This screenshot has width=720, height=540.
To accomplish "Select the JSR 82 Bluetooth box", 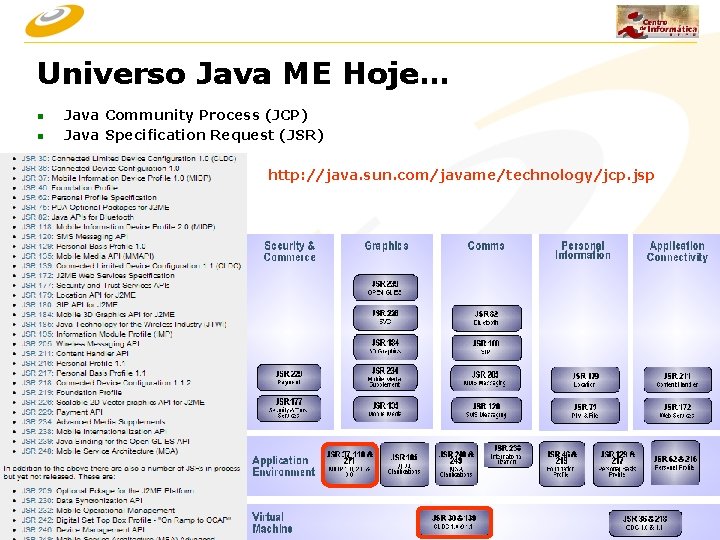I will click(487, 318).
